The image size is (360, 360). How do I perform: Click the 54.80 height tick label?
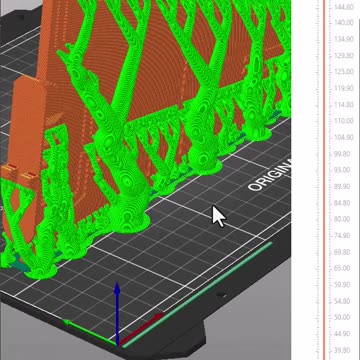coord(342,301)
